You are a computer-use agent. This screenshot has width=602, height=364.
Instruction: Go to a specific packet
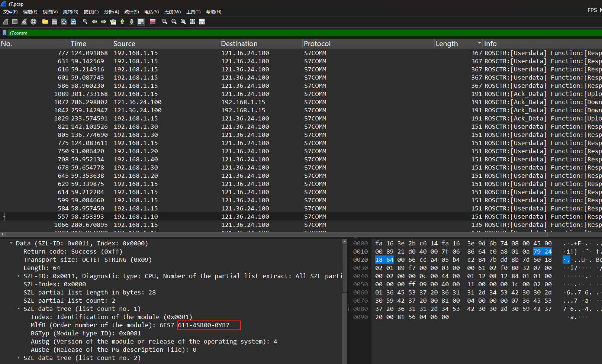tap(113, 22)
